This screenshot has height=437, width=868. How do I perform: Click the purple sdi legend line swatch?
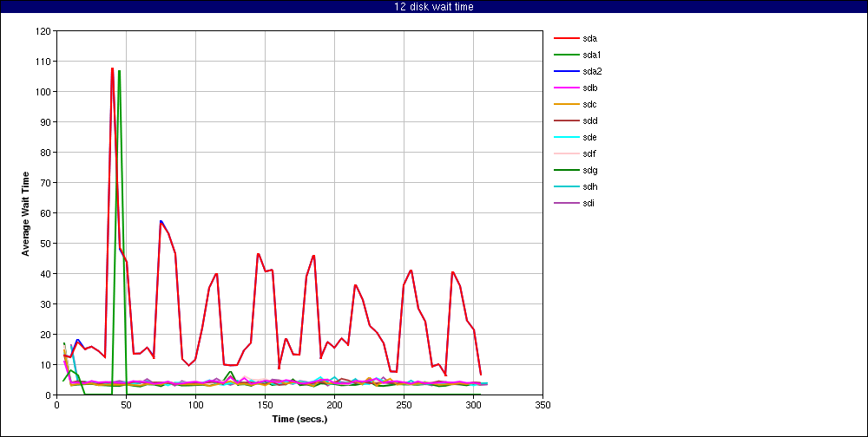tap(565, 203)
